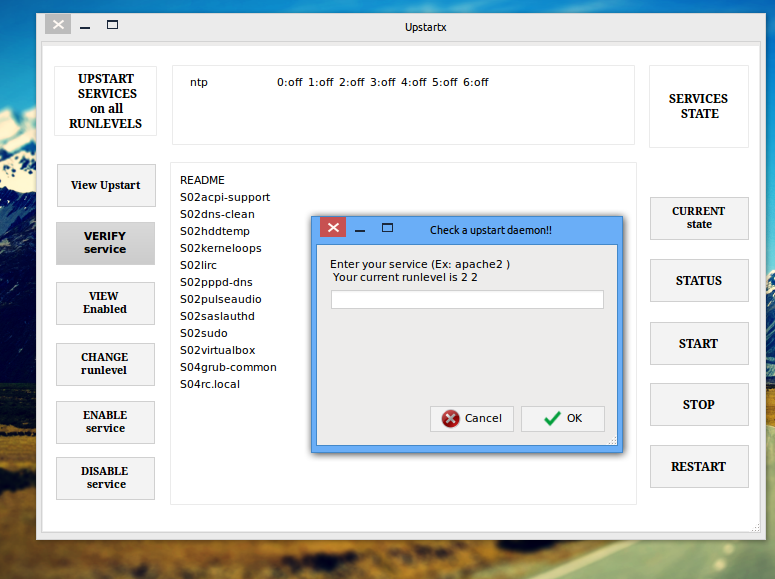Minimize the Upstartx main window
This screenshot has height=579, width=775.
pos(85,27)
